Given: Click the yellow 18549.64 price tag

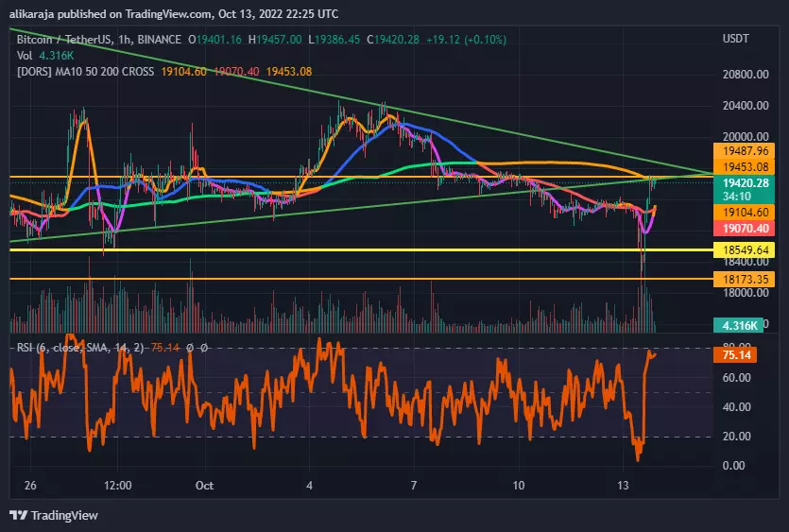Looking at the screenshot, I should click(x=744, y=249).
